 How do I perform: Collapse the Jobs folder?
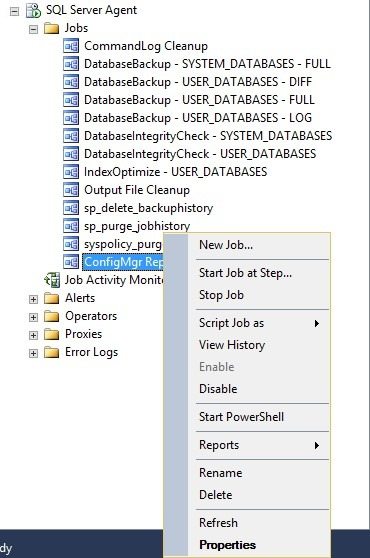(x=33, y=29)
